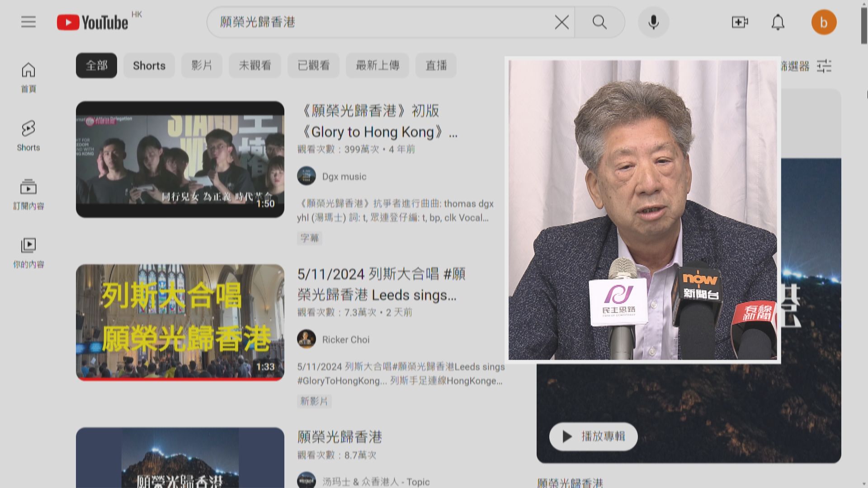
Task: Open the 篩選器 filters icon
Action: click(x=824, y=66)
